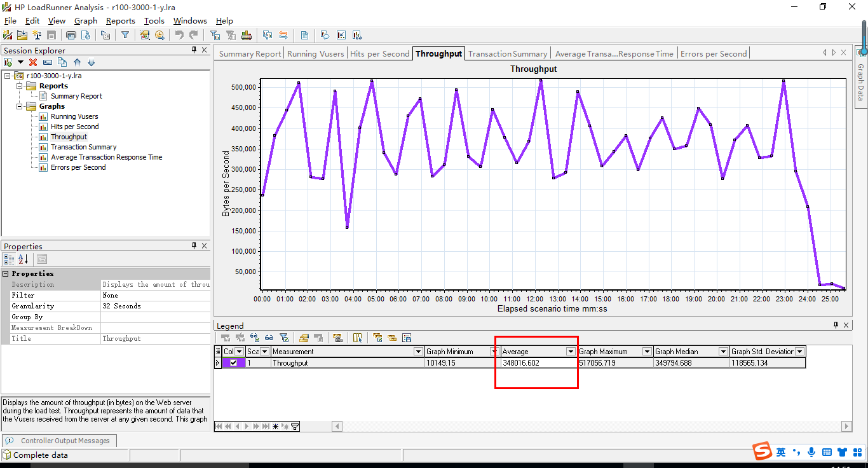Switch to the Errors per Second tab
The image size is (868, 468).
[714, 54]
